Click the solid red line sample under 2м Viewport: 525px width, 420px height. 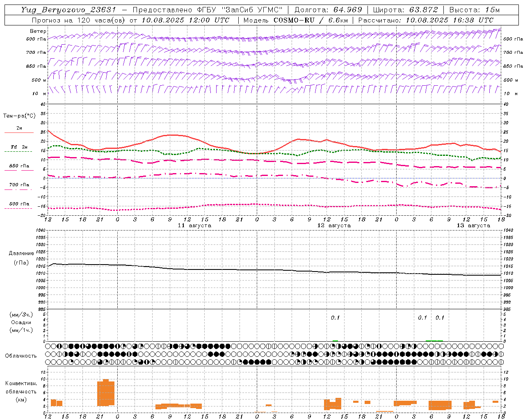[19, 132]
